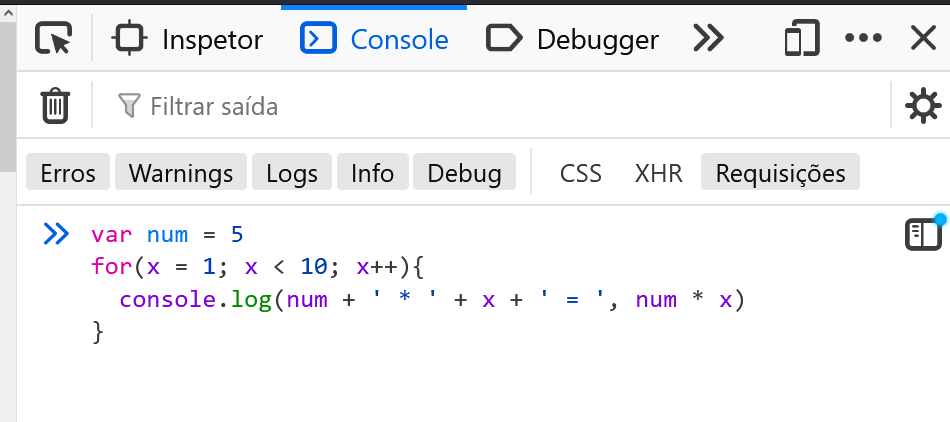Image resolution: width=950 pixels, height=422 pixels.
Task: Enable the XHR filter button
Action: pos(658,173)
